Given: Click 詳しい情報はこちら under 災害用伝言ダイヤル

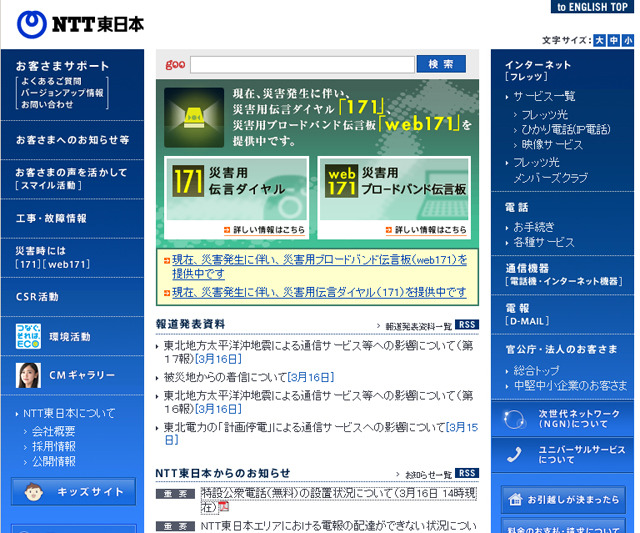Looking at the screenshot, I should click(264, 230).
